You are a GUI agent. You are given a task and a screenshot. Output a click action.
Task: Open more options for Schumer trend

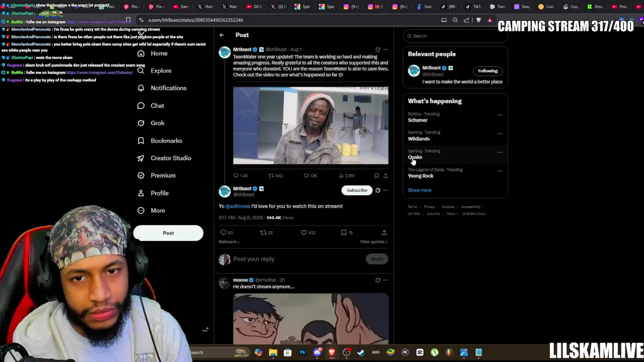500,115
